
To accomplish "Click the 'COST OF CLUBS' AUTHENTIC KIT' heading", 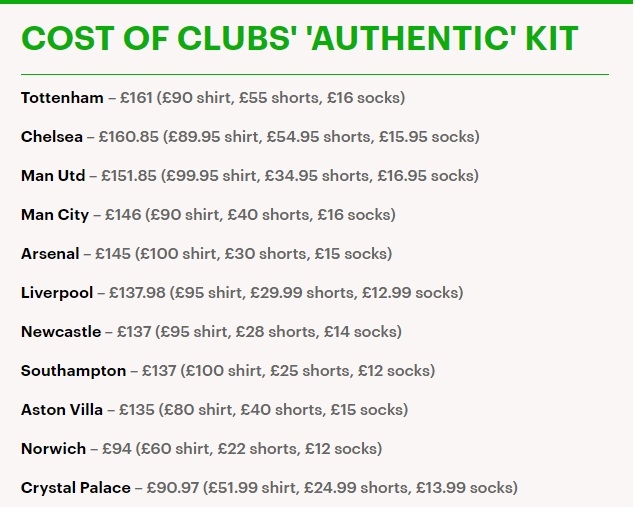I will click(x=299, y=39).
